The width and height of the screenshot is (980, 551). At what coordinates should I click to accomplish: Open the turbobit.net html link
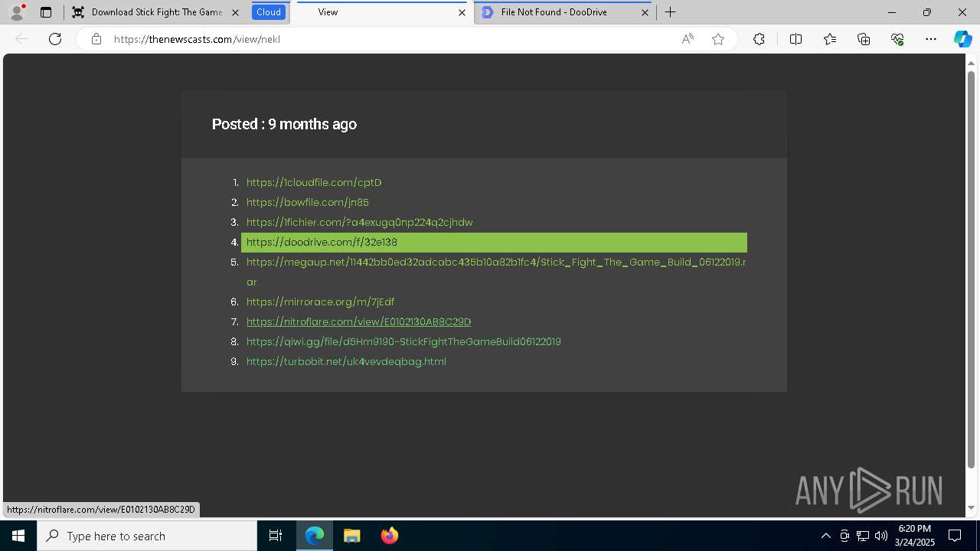point(346,361)
